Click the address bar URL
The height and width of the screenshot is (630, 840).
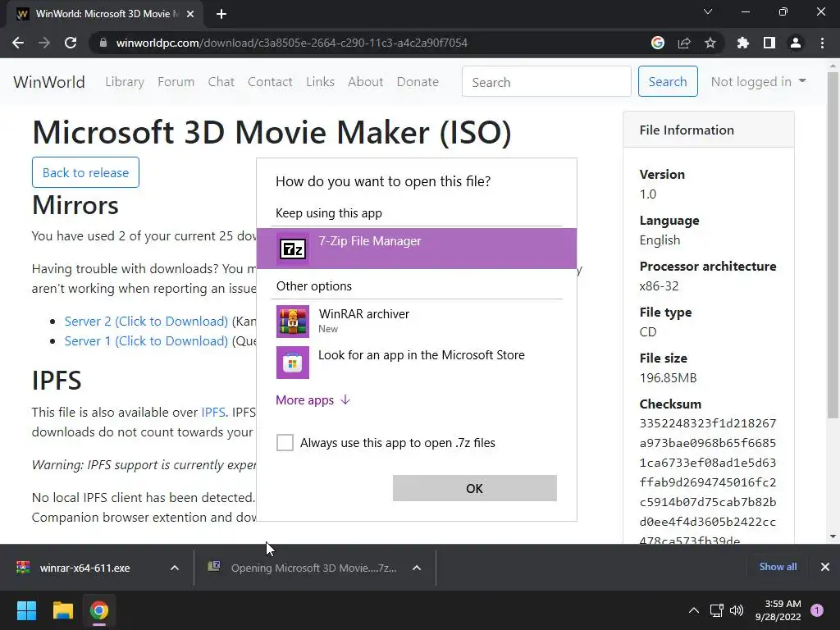click(292, 43)
